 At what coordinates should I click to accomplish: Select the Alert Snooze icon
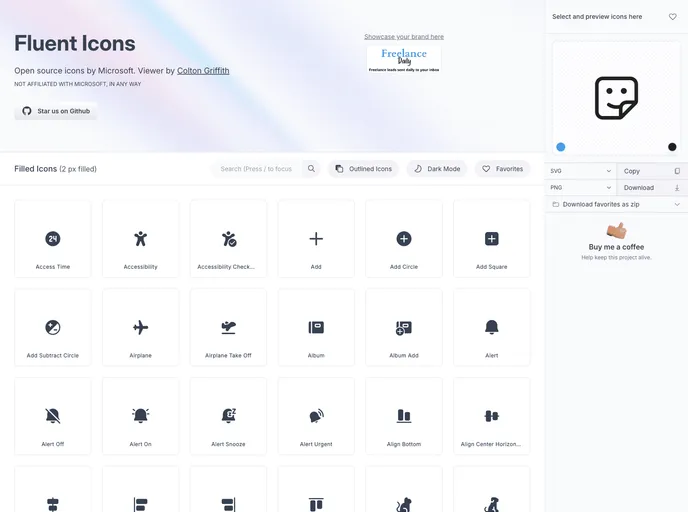point(228,416)
